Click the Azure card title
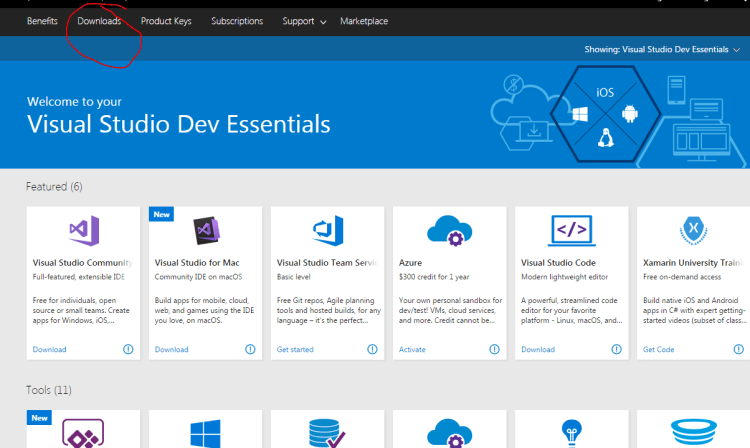750x448 pixels. tap(410, 262)
